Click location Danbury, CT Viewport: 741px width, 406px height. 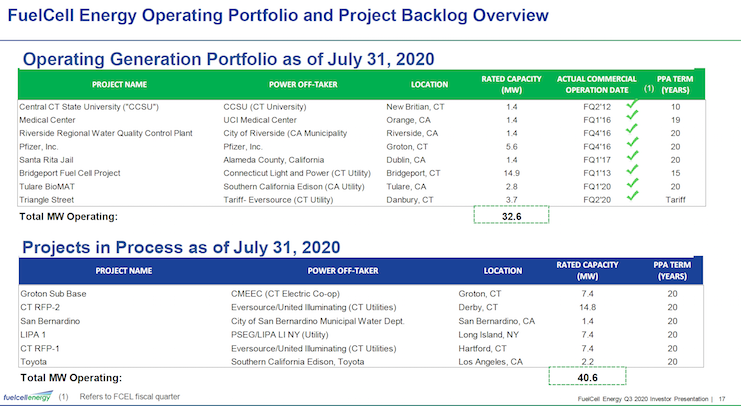point(410,200)
